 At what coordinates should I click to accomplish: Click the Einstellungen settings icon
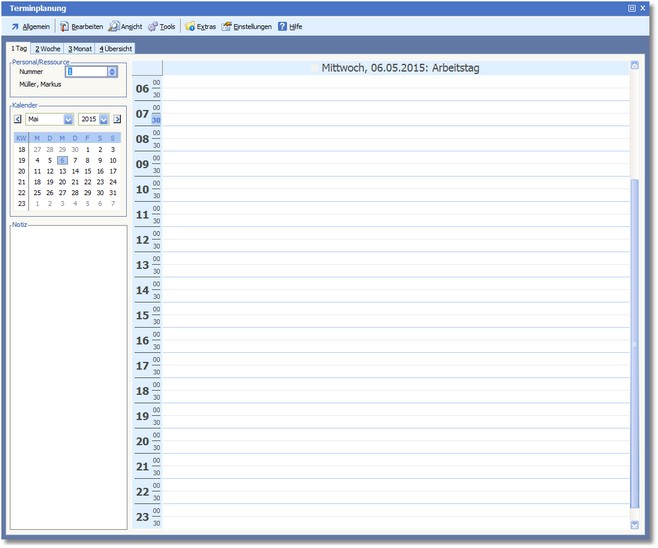click(x=227, y=27)
